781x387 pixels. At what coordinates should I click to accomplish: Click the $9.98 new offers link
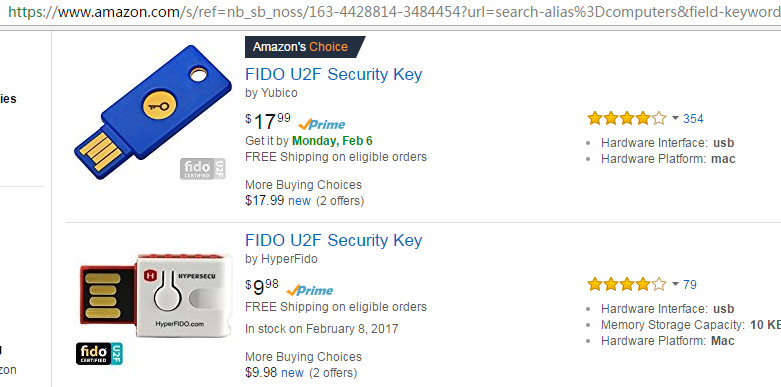coord(274,373)
